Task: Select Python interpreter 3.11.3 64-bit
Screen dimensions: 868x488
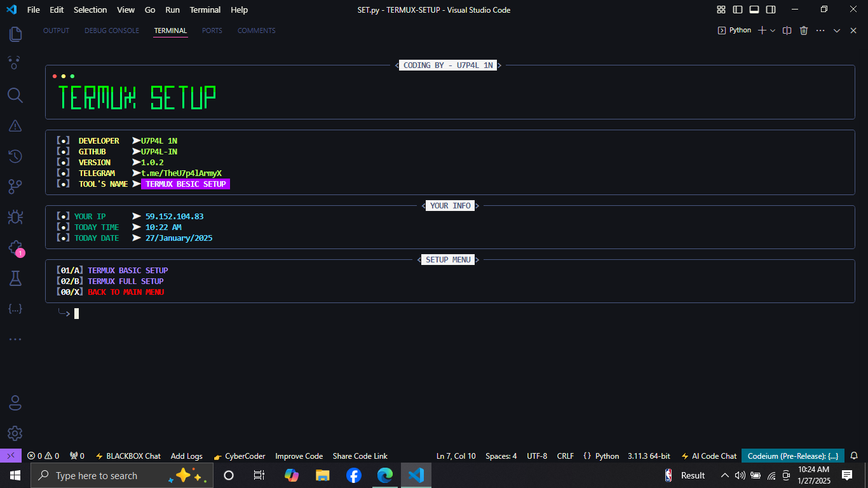Action: pos(649,456)
